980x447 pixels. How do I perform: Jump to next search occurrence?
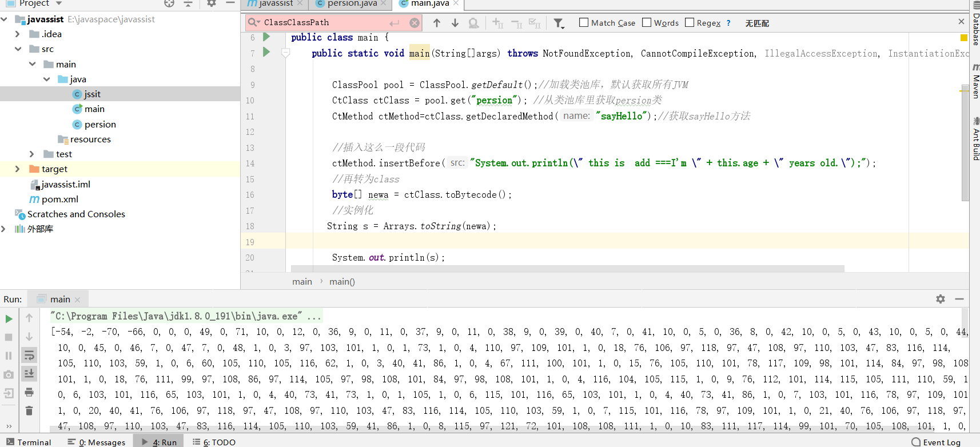pyautogui.click(x=455, y=23)
